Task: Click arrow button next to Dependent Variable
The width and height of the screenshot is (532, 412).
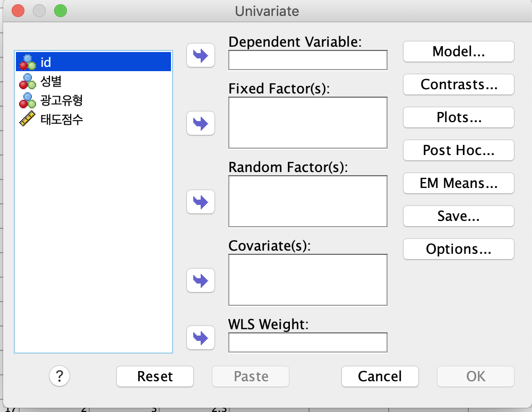Action: click(x=201, y=56)
